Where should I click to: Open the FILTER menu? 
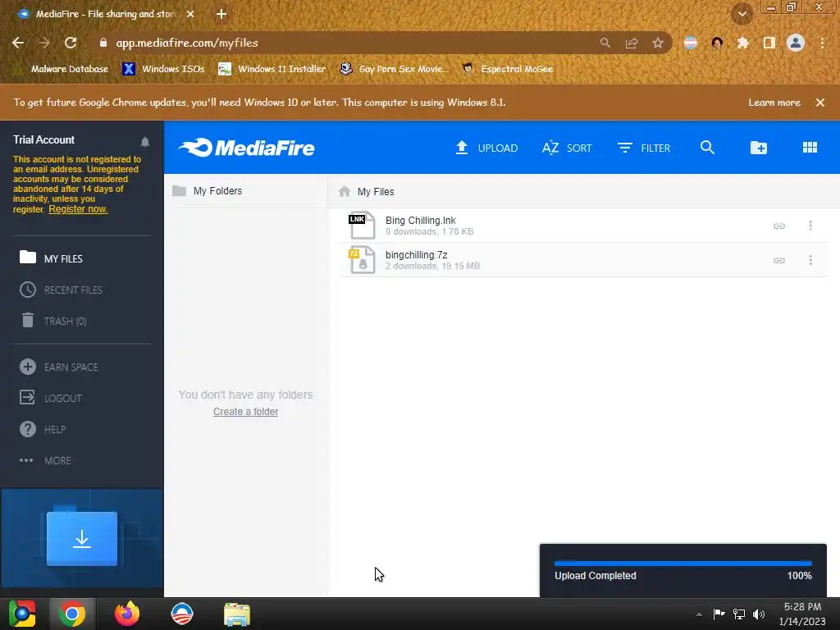coord(643,148)
